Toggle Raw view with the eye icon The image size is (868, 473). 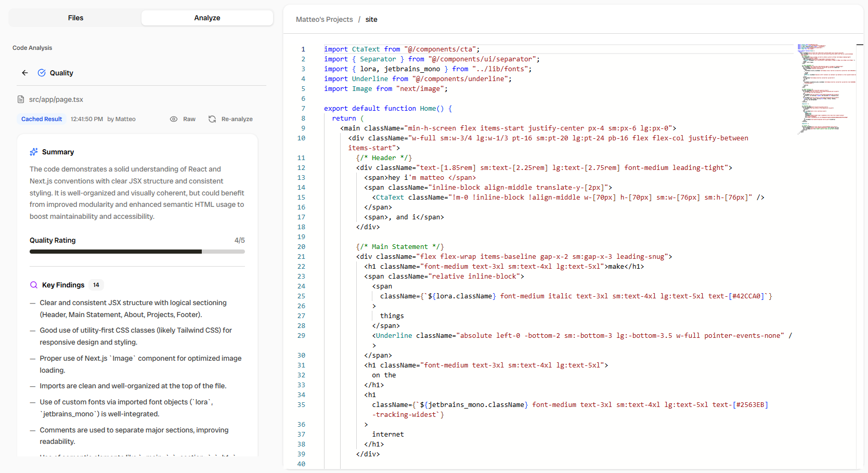174,119
